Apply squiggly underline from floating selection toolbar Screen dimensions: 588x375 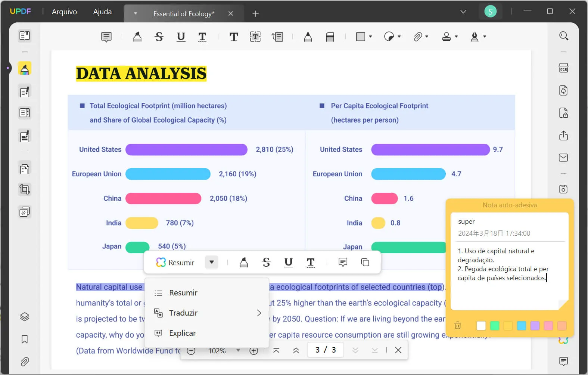click(311, 262)
